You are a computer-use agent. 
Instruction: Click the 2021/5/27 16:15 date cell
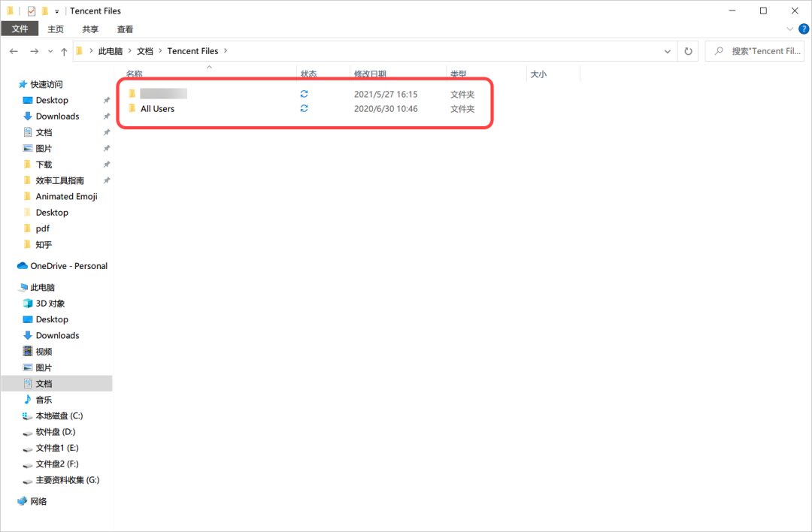click(386, 94)
